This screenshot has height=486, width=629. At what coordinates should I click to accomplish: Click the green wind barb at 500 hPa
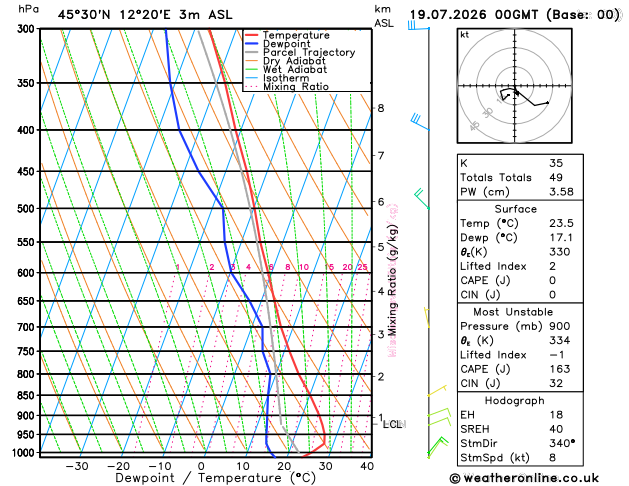click(x=422, y=198)
